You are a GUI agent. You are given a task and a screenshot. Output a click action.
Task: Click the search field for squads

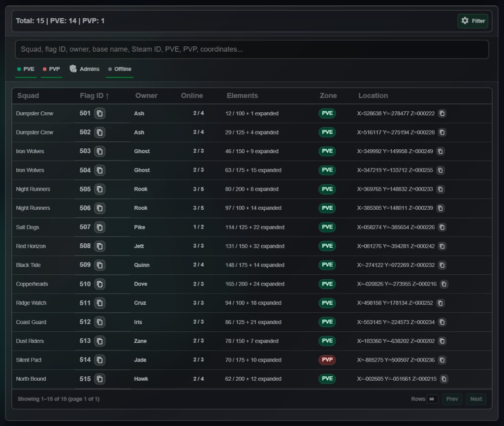point(252,49)
